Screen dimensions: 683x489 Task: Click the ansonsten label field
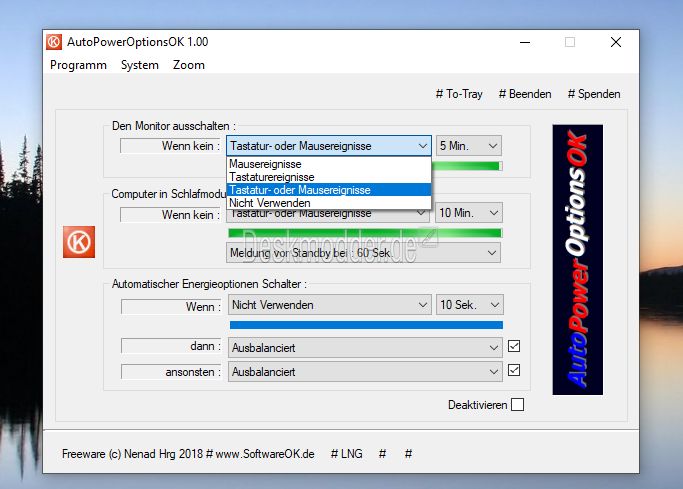click(x=172, y=372)
